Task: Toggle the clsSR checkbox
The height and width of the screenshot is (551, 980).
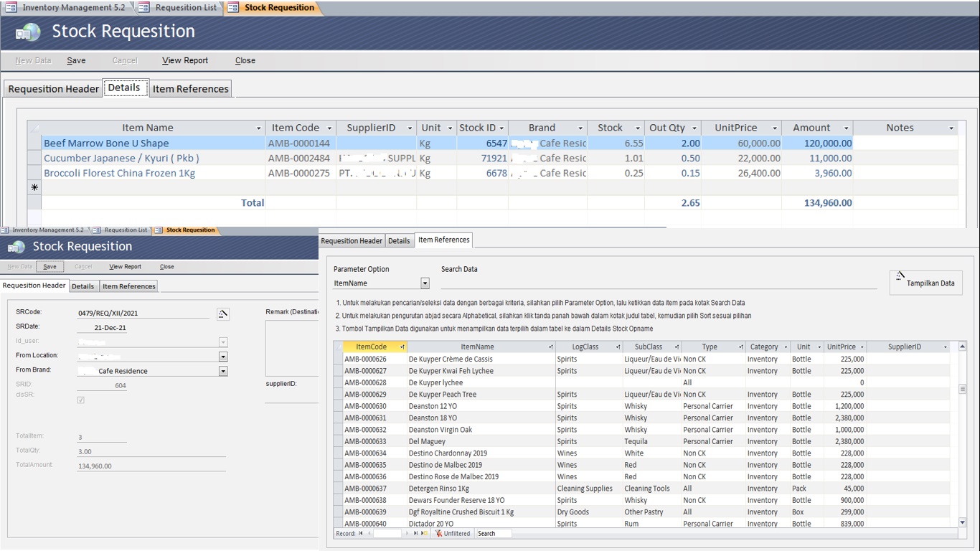Action: point(80,400)
